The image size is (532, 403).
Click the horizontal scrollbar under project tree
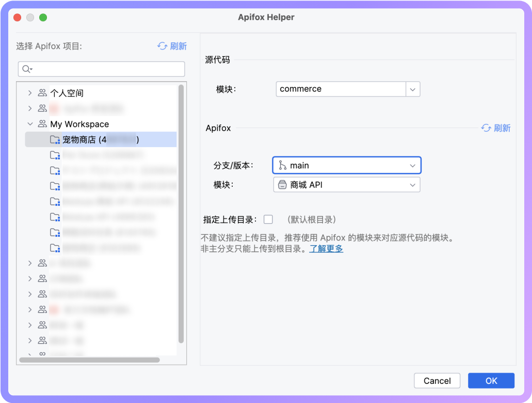coord(89,360)
